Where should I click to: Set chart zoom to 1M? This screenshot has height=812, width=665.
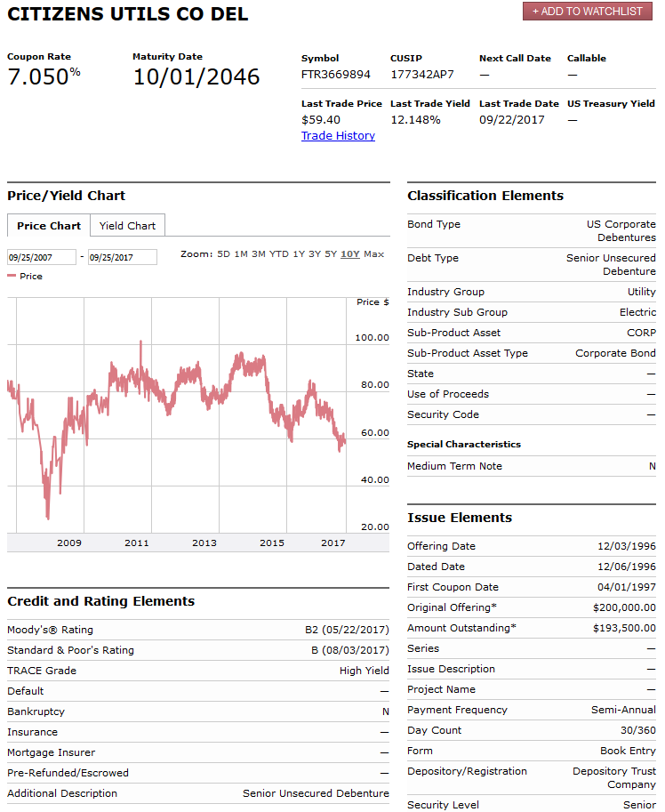241,254
